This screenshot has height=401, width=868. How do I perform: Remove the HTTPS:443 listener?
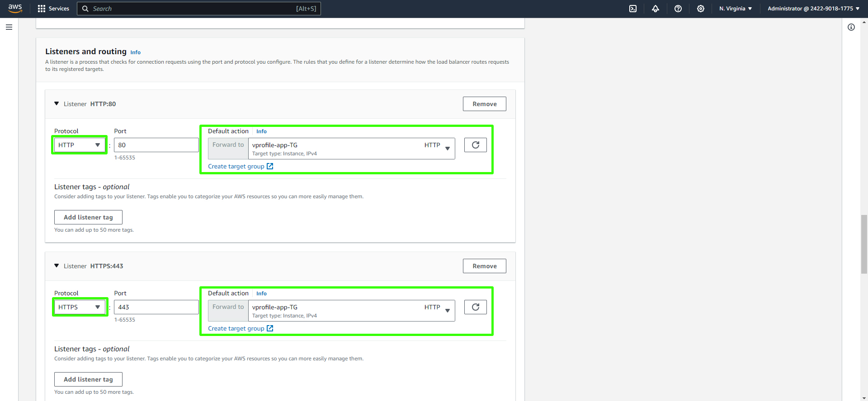[485, 266]
